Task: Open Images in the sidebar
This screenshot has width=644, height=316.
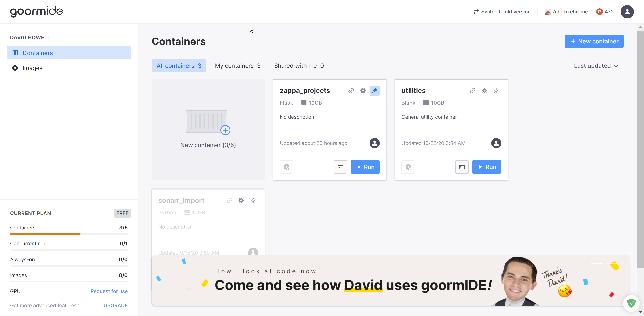Action: [x=32, y=68]
